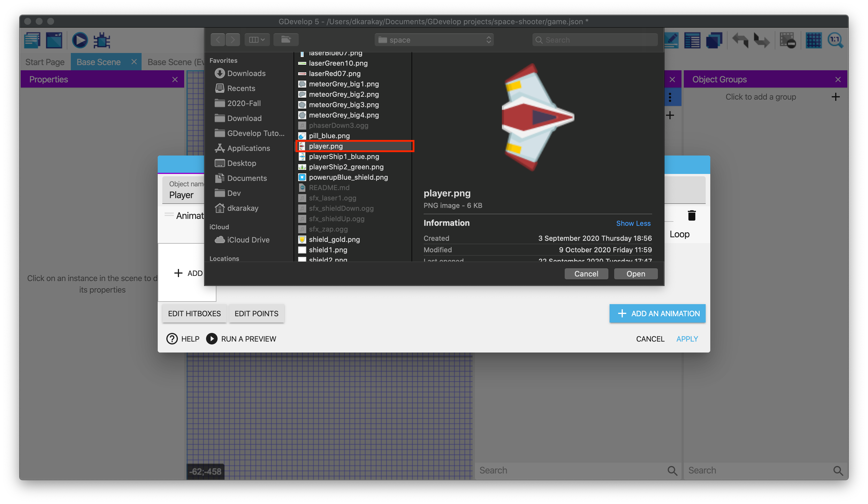The width and height of the screenshot is (868, 504).
Task: Click the layers editor icon
Action: (714, 41)
